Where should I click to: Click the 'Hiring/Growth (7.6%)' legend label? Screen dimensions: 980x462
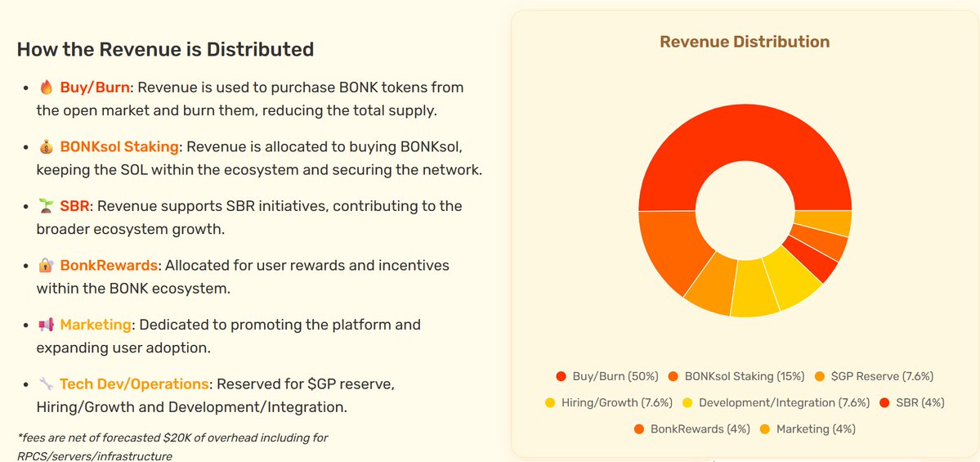click(x=617, y=402)
